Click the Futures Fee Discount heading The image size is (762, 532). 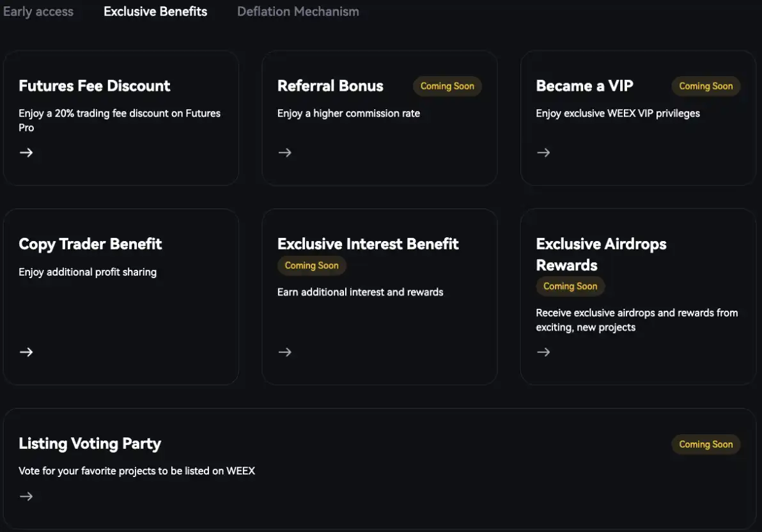tap(95, 86)
